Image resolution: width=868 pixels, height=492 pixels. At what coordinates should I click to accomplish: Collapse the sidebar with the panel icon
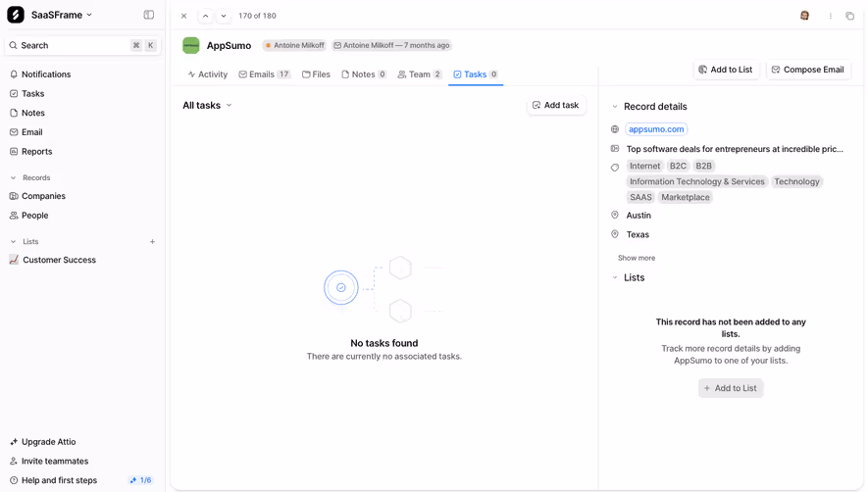tap(148, 15)
